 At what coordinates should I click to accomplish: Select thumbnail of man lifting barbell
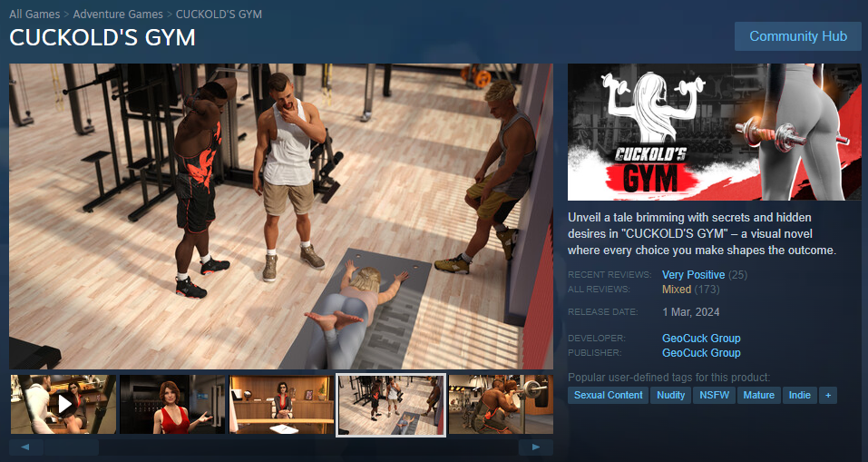click(x=501, y=405)
